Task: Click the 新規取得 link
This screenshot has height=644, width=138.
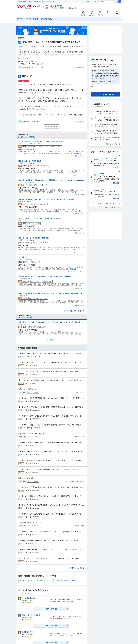Action: (59, 6)
